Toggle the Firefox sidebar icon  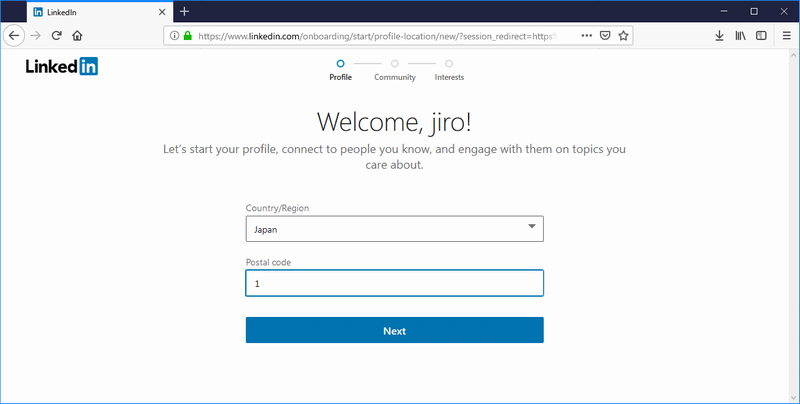[x=761, y=36]
